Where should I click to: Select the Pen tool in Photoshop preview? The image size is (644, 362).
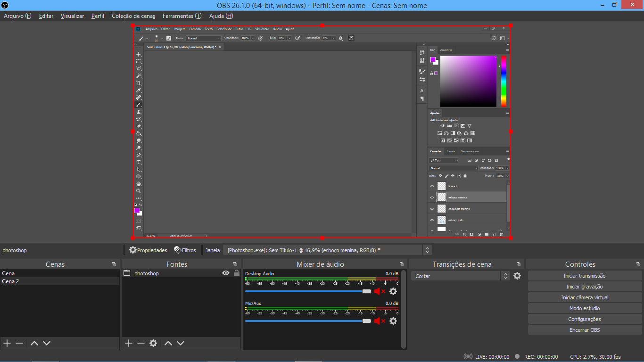point(139,155)
